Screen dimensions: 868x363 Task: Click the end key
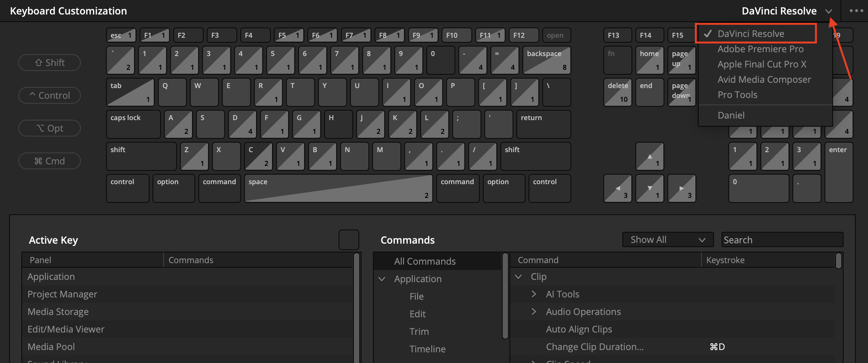[650, 92]
